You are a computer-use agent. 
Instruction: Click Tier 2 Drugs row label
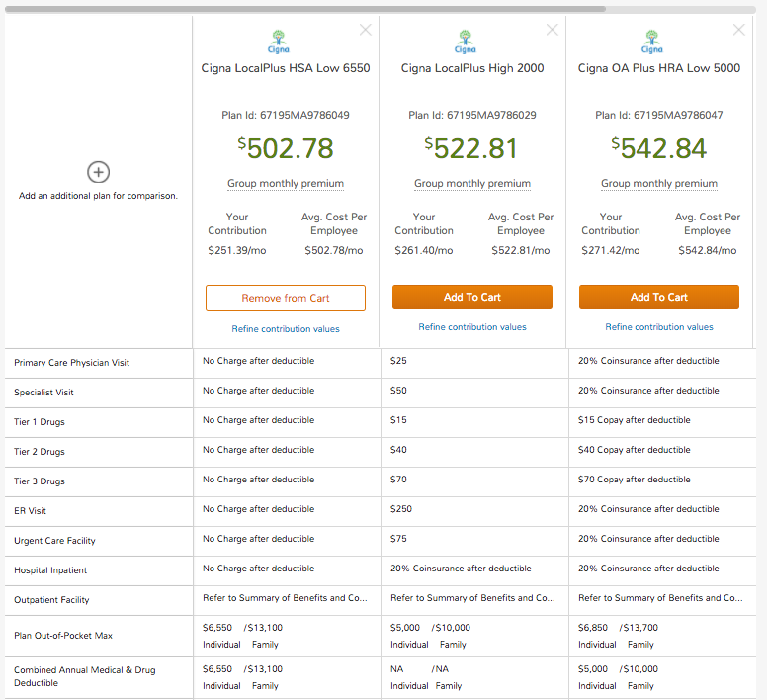click(x=40, y=452)
